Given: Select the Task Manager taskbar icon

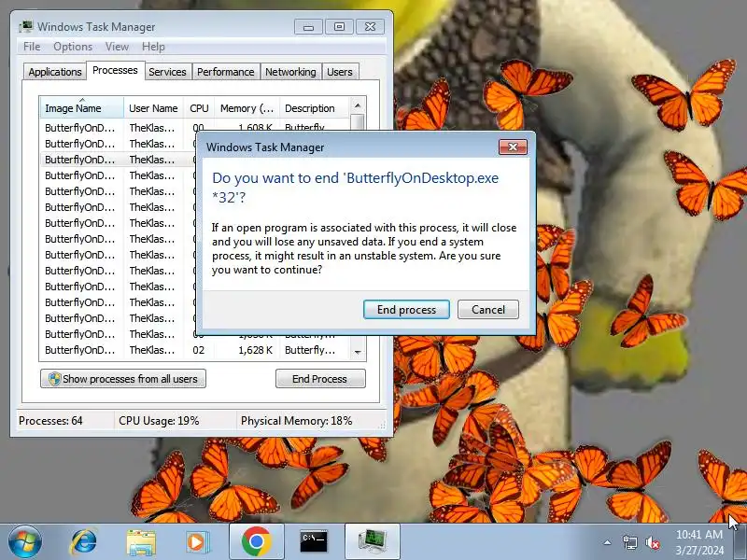Looking at the screenshot, I should (372, 542).
